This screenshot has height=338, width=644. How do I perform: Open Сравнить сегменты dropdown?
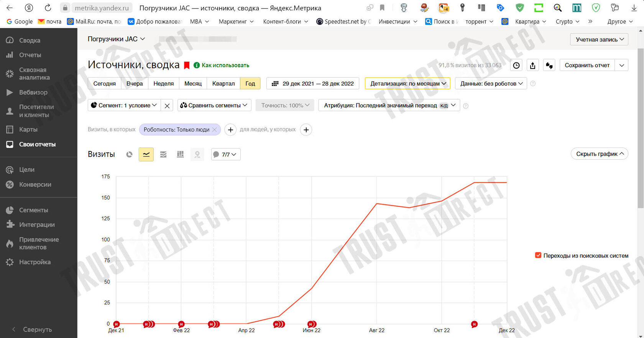(214, 105)
